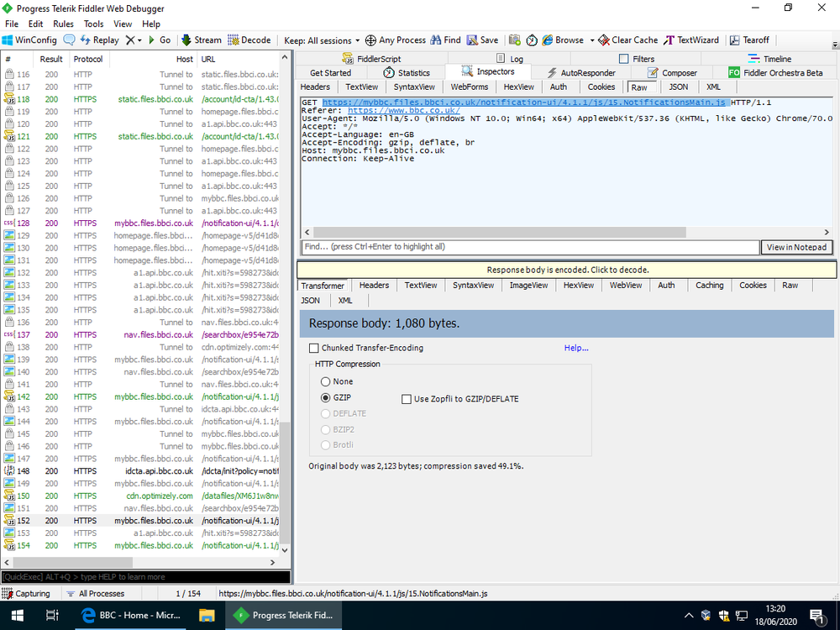The height and width of the screenshot is (630, 840).
Task: Open Task View on the taskbar
Action: (52, 615)
